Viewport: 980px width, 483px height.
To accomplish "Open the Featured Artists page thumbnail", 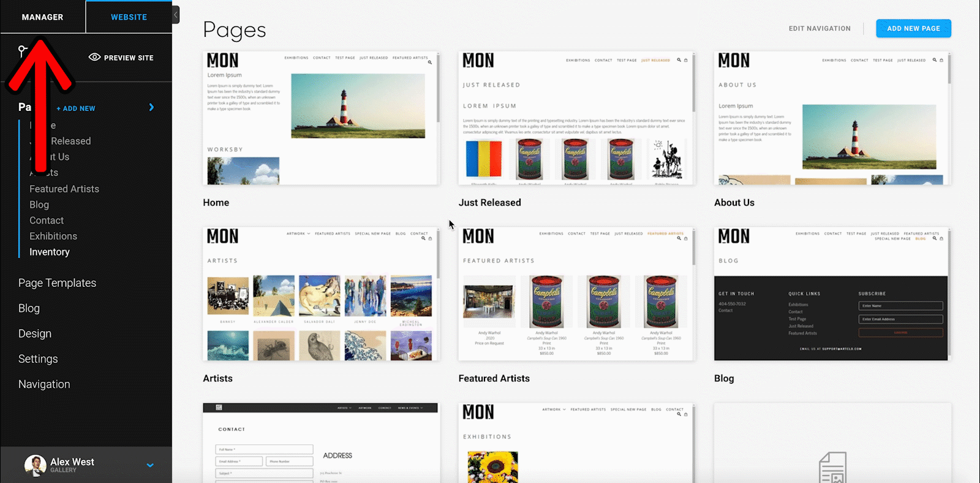I will point(576,294).
